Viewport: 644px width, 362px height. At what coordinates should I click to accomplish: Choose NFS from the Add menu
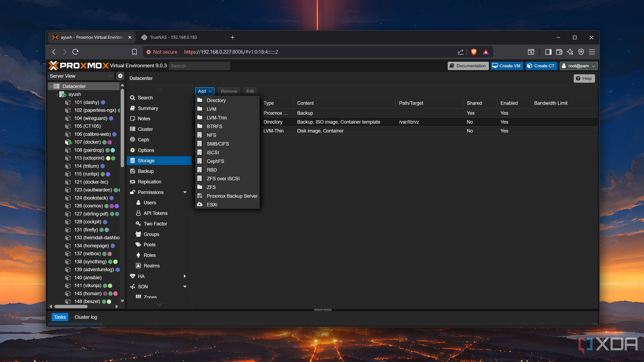(x=227, y=135)
